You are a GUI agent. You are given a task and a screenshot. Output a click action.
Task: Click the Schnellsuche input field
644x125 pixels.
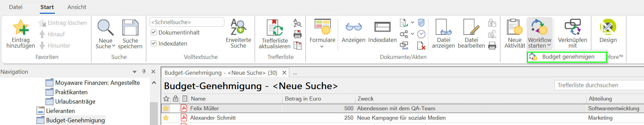point(187,22)
